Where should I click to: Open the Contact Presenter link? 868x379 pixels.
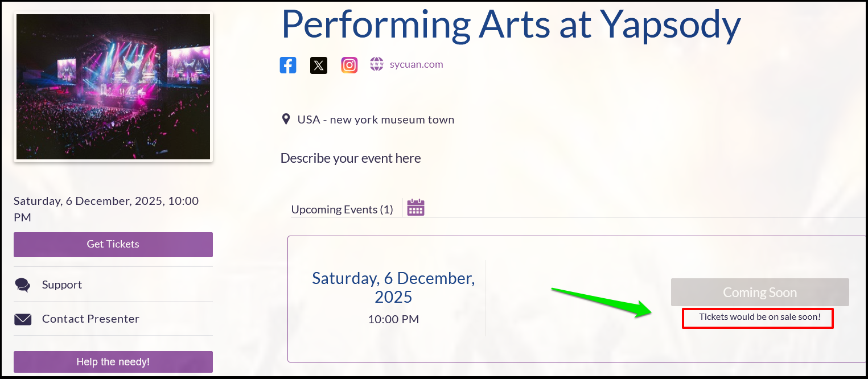(90, 319)
